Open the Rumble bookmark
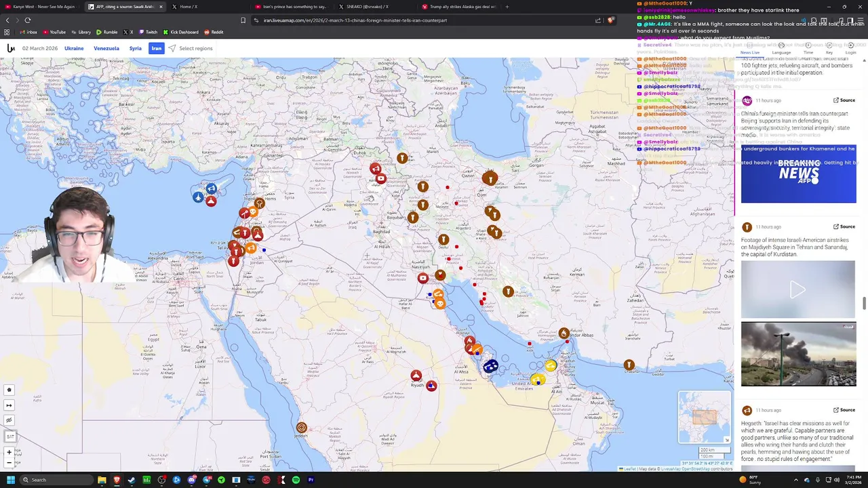The image size is (868, 488). [x=107, y=32]
